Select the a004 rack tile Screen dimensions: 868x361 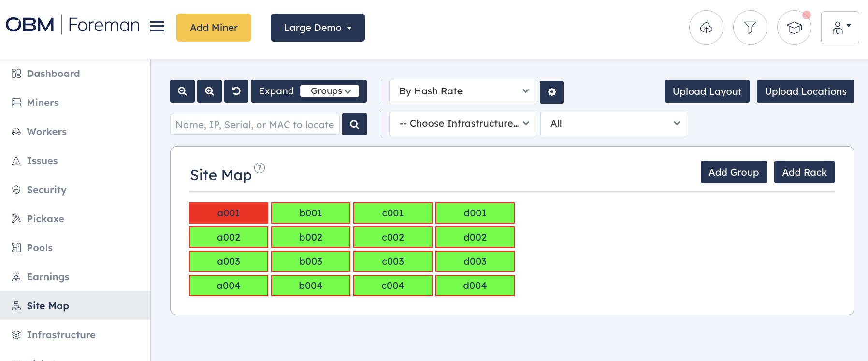[x=229, y=286]
